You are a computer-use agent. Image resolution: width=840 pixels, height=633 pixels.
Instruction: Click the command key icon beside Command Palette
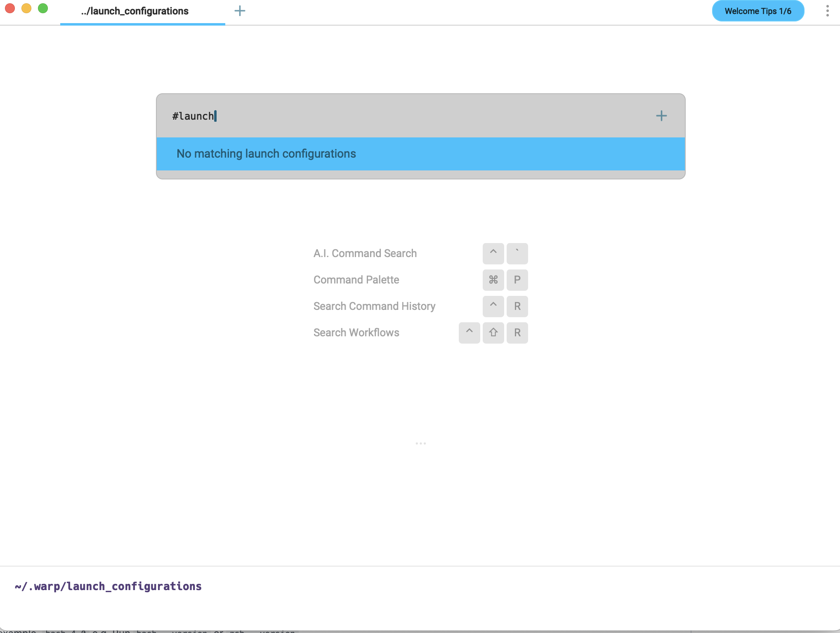click(x=493, y=280)
